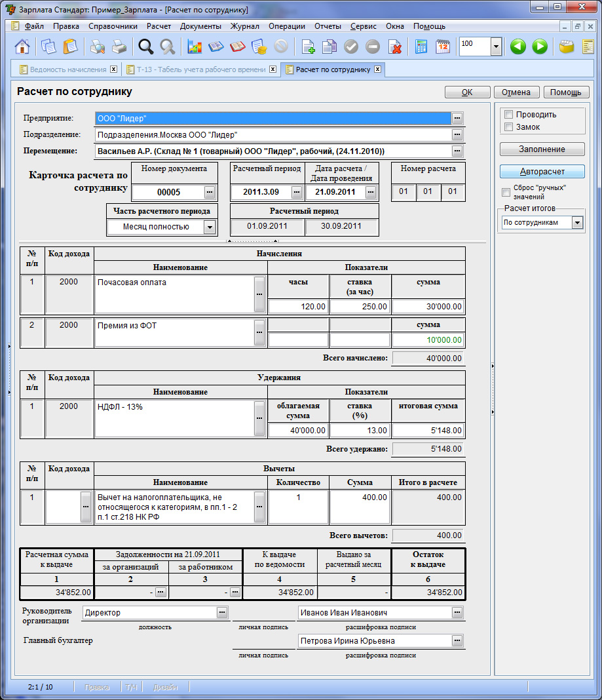Viewport: 602px width, 700px height.
Task: Click the Отмена button
Action: pyautogui.click(x=516, y=92)
